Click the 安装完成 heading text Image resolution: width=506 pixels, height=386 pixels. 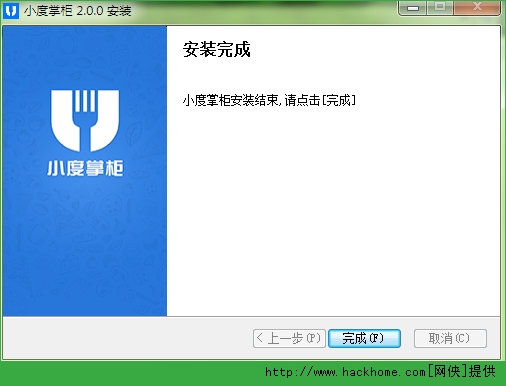coord(217,50)
